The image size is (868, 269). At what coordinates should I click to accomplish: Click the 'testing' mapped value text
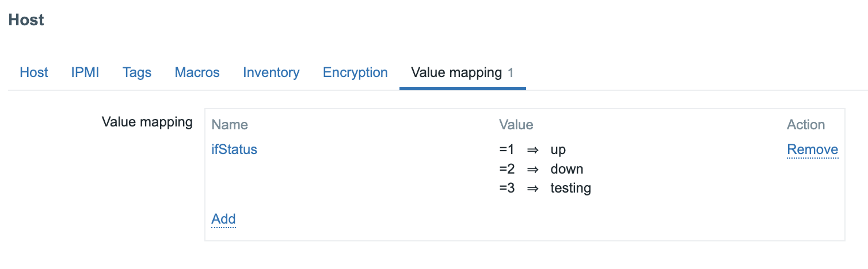pos(570,188)
